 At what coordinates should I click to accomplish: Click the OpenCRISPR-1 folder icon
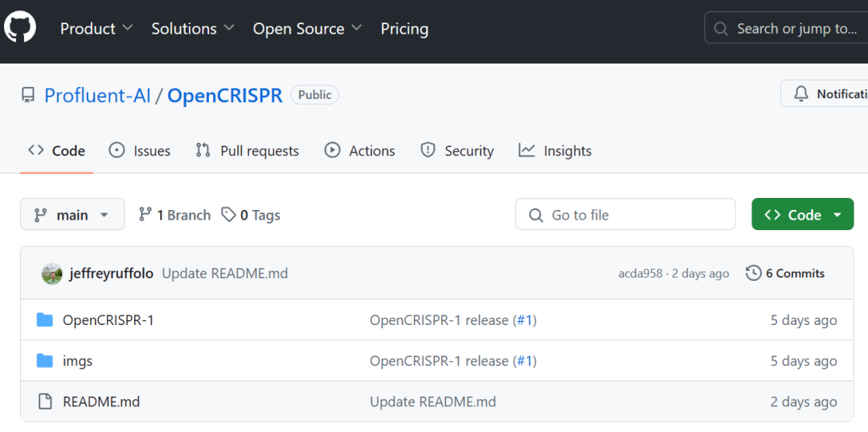(45, 320)
